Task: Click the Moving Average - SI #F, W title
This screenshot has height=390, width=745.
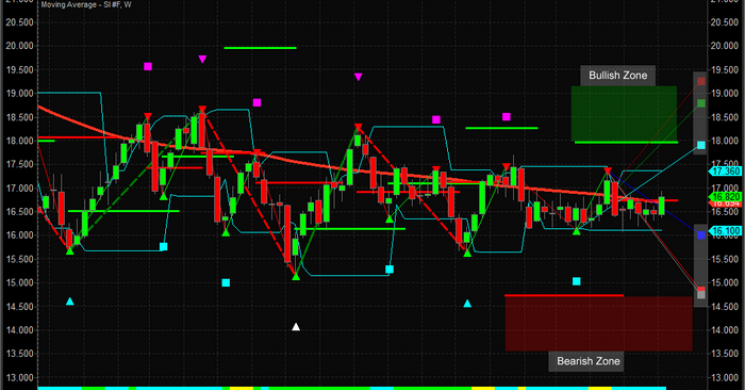Action: tap(86, 5)
